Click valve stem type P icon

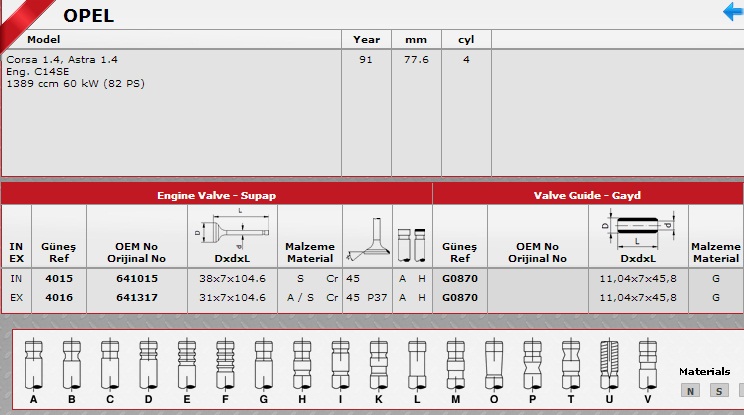coord(532,364)
